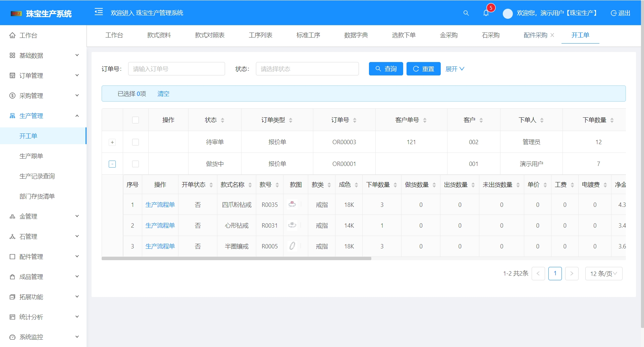Close the 配件采购 tab

click(x=553, y=35)
